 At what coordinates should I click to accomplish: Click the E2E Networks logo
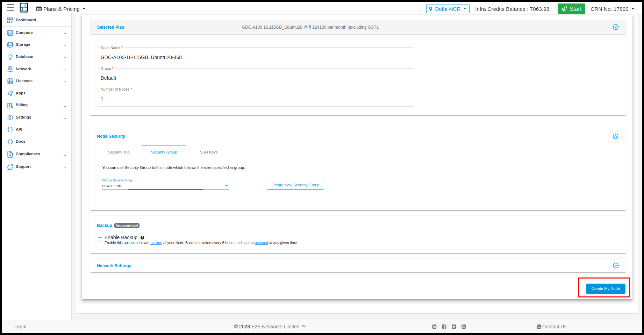(24, 8)
